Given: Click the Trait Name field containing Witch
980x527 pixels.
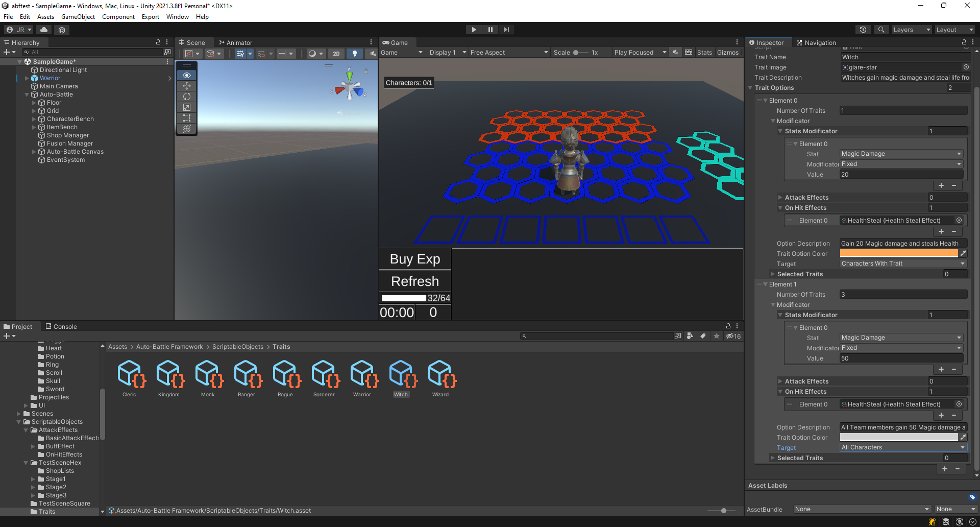Looking at the screenshot, I should pos(905,57).
